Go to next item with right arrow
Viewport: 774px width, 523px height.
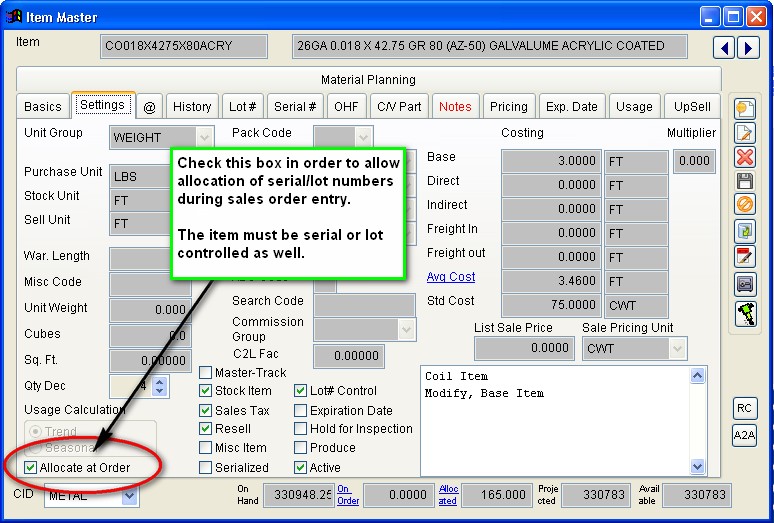pos(748,47)
